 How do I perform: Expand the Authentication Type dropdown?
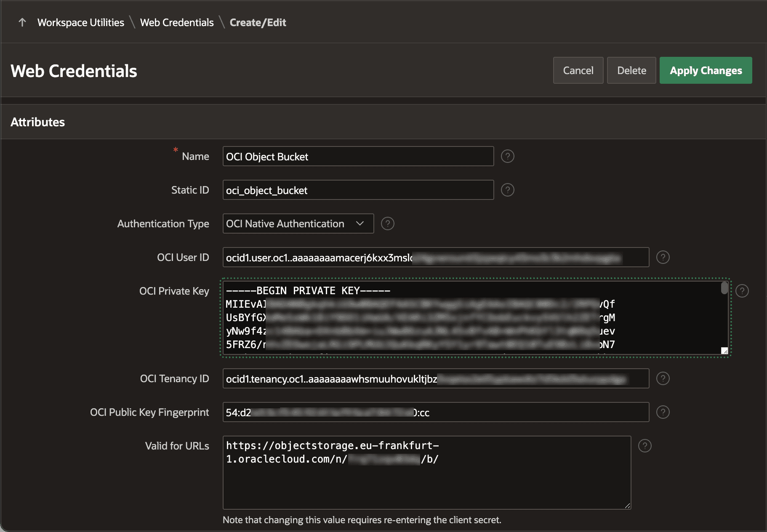tap(298, 223)
